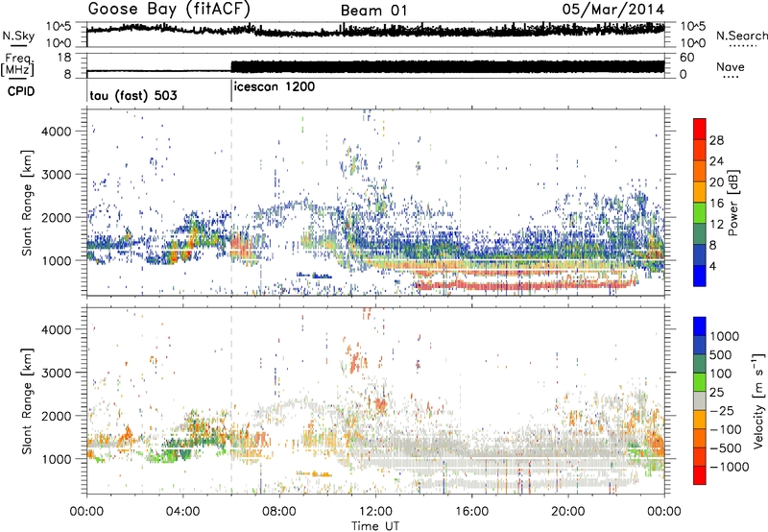This screenshot has height=532, width=768.
Task: Click the red bottom segment of Velocity colorbar
Action: (700, 475)
